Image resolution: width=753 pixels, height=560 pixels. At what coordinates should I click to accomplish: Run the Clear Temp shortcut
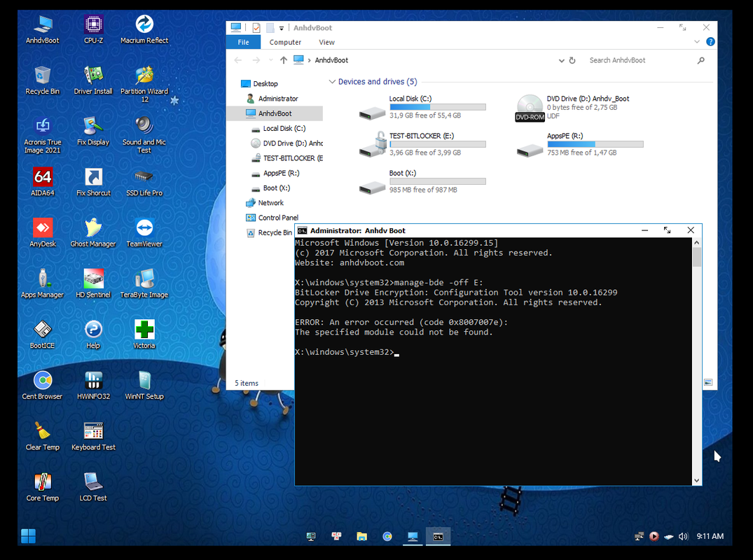pyautogui.click(x=42, y=437)
